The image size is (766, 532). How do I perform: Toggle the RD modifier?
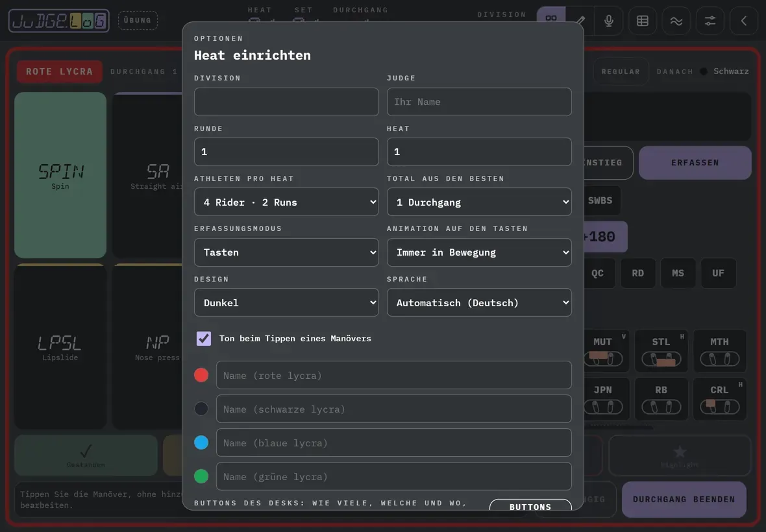638,273
